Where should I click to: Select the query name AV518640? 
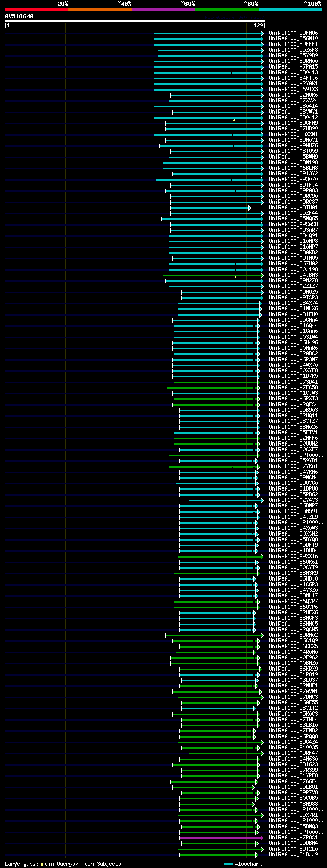19,16
